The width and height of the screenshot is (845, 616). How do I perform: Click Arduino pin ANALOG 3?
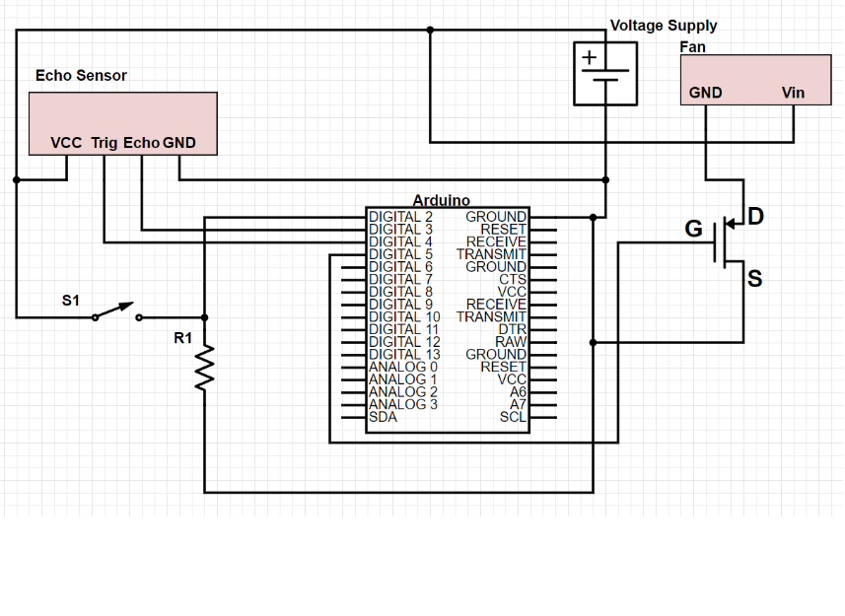[x=403, y=404]
